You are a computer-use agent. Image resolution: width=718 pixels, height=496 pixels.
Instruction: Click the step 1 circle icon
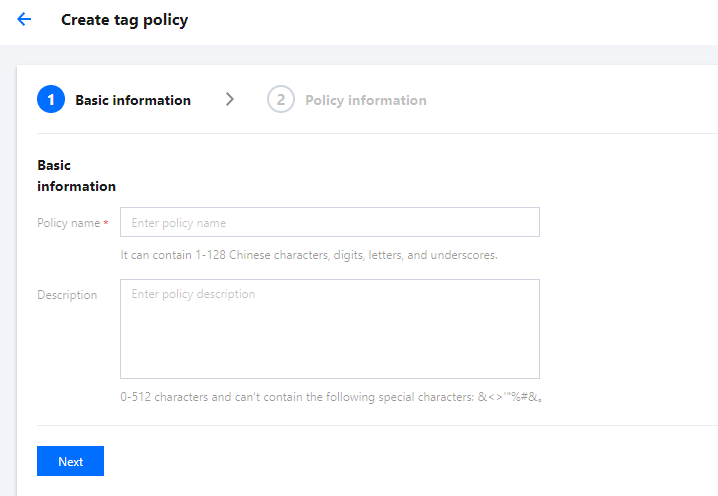click(x=51, y=100)
